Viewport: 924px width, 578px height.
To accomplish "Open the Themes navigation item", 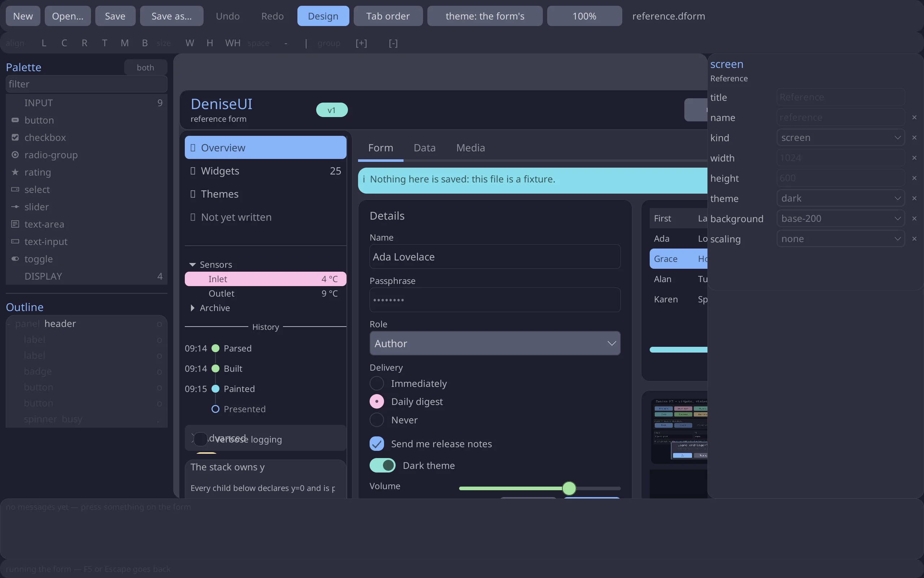I will [x=265, y=194].
